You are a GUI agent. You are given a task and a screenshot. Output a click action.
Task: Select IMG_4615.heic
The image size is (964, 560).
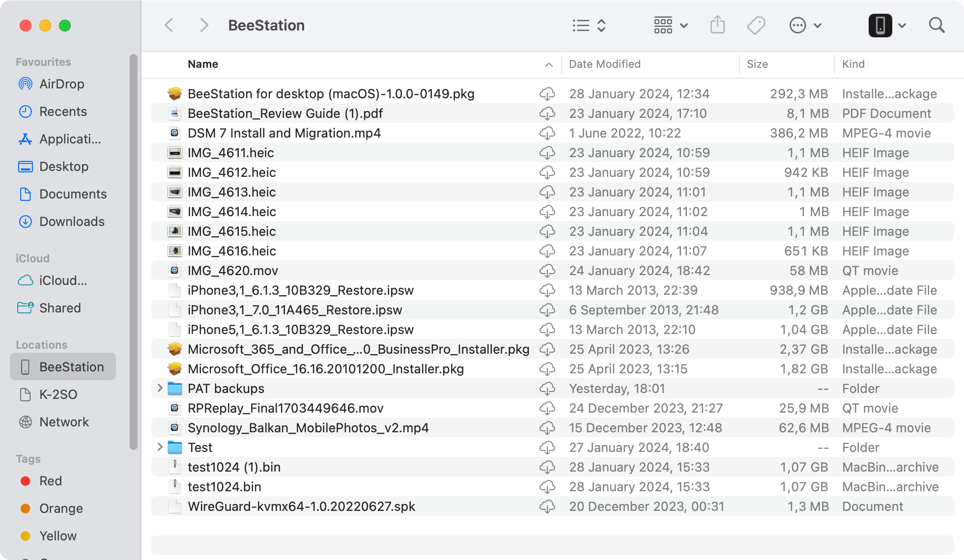[x=553, y=231]
